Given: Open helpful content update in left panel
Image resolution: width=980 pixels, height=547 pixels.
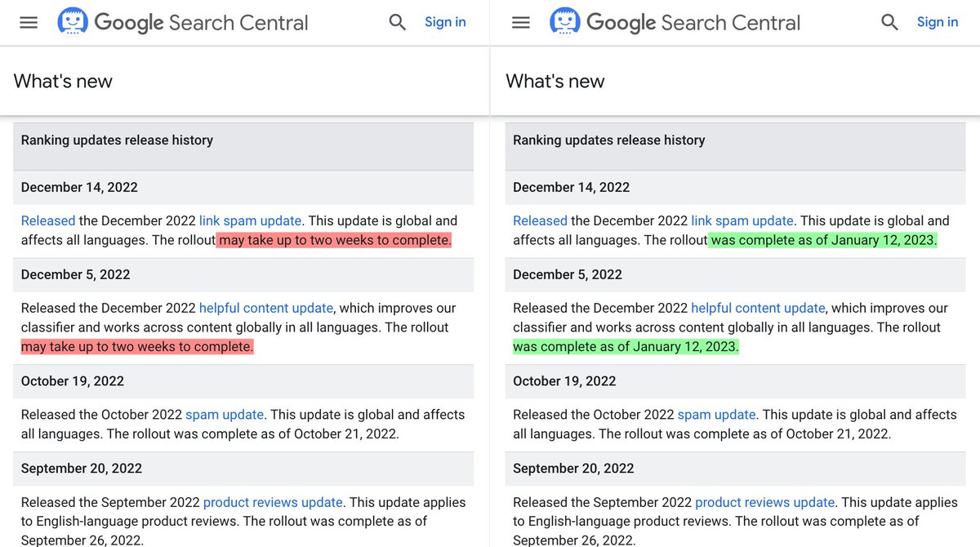Looking at the screenshot, I should coord(266,308).
